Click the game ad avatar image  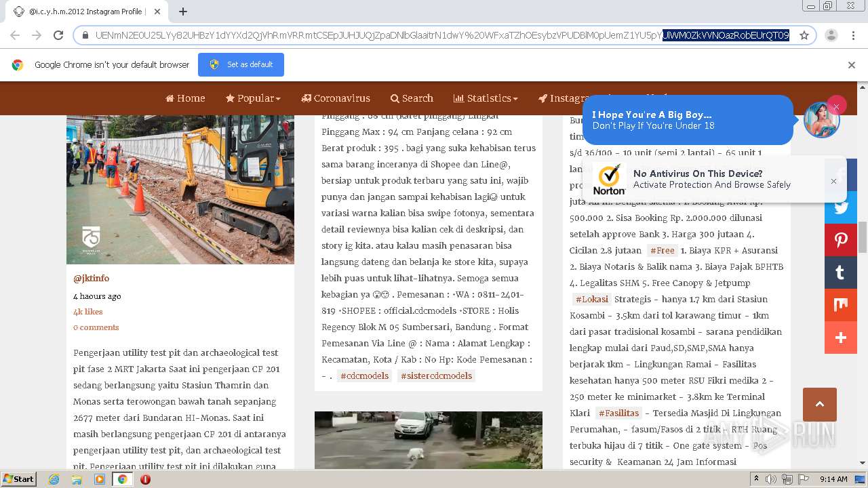point(821,121)
